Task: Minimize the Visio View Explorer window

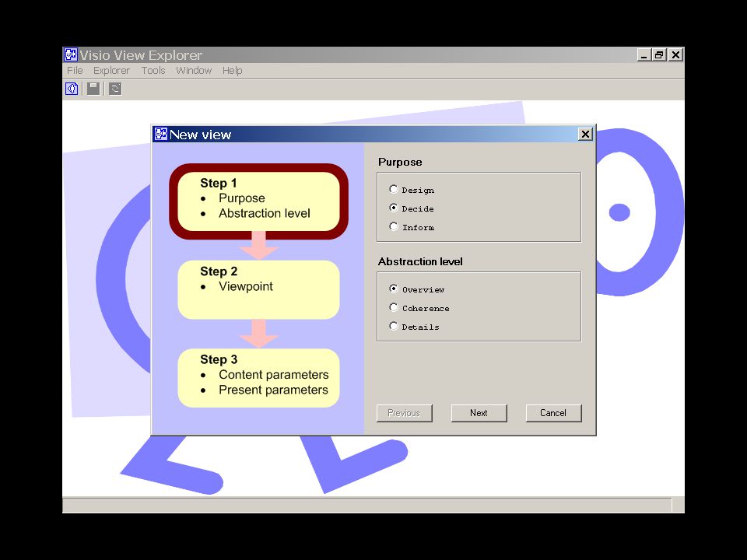Action: [644, 55]
